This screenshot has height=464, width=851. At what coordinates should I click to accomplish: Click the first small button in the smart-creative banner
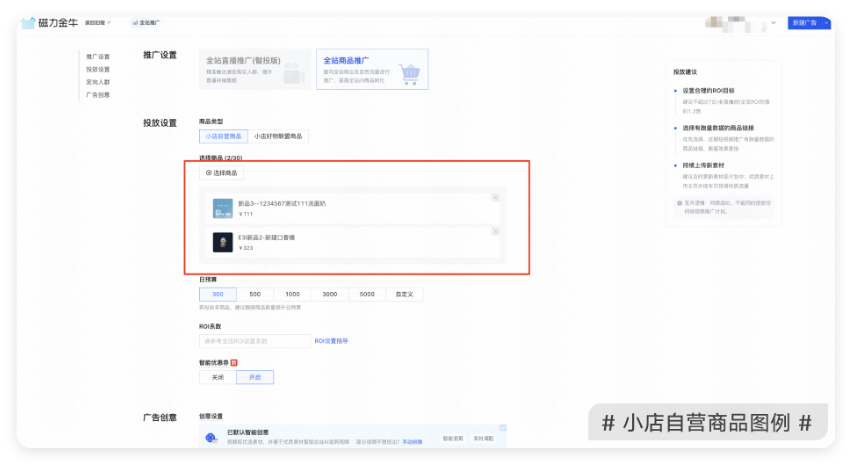tap(453, 438)
